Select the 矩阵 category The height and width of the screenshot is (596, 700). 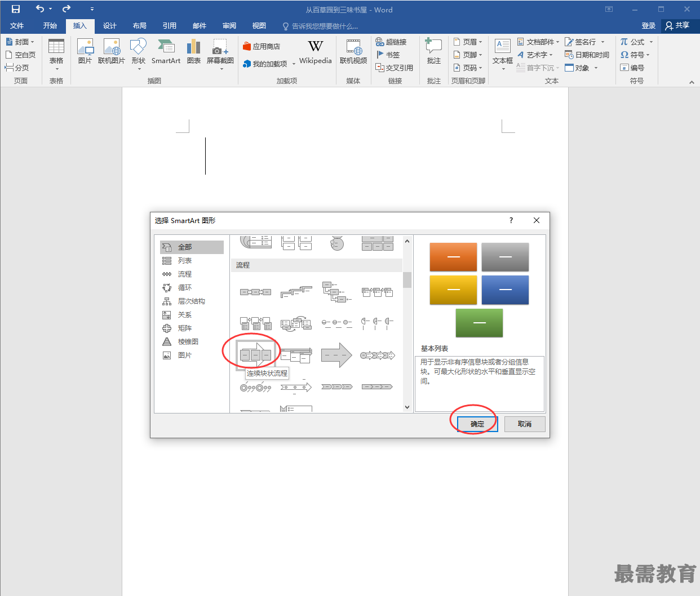[192, 328]
